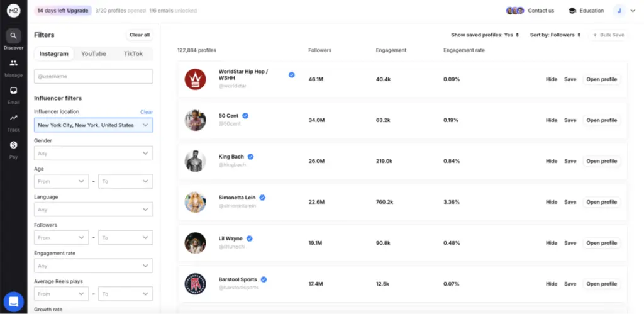Open the Discover search icon in sidebar
Viewport: 644px width, 314px height.
[13, 36]
